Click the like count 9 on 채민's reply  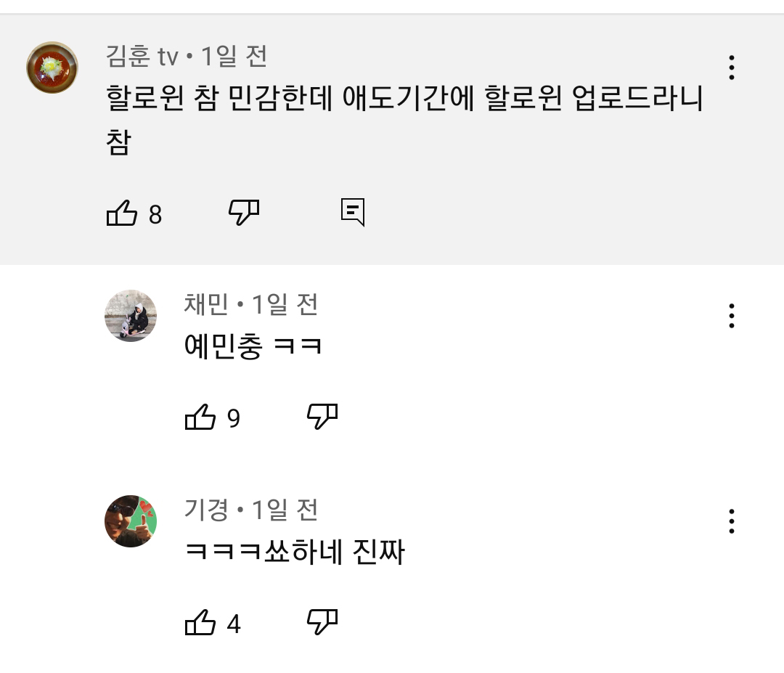(234, 418)
